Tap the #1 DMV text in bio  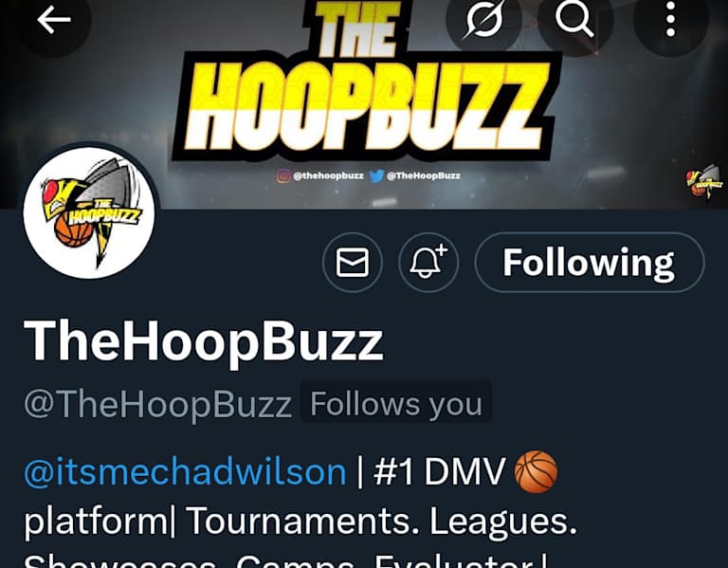439,472
